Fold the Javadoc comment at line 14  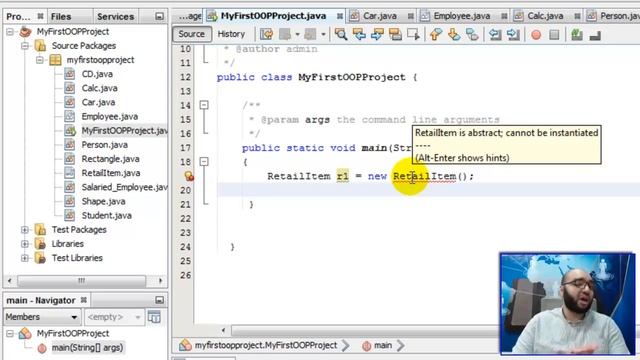point(204,105)
